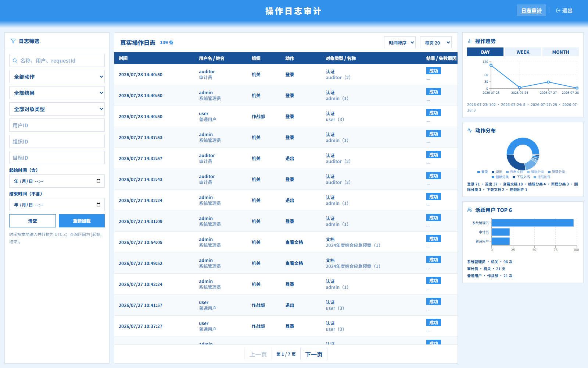Toggle the 退出 legend item in 动作分布
This screenshot has height=368, width=588.
(497, 172)
